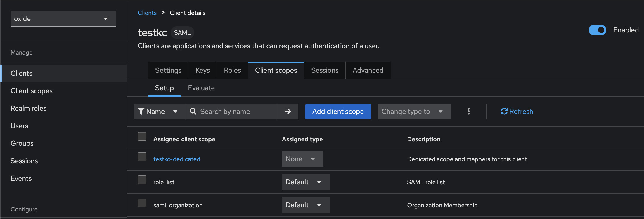Check the saml_organization row checkbox
644x219 pixels.
pos(142,203)
